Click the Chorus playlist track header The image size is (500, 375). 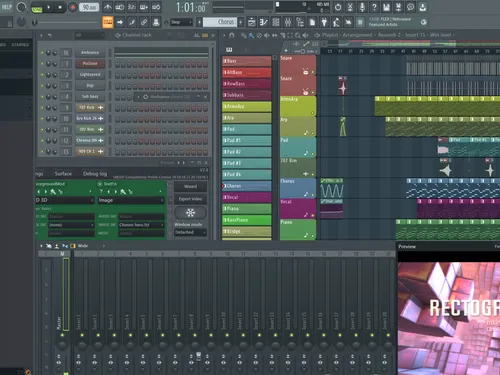tap(298, 188)
